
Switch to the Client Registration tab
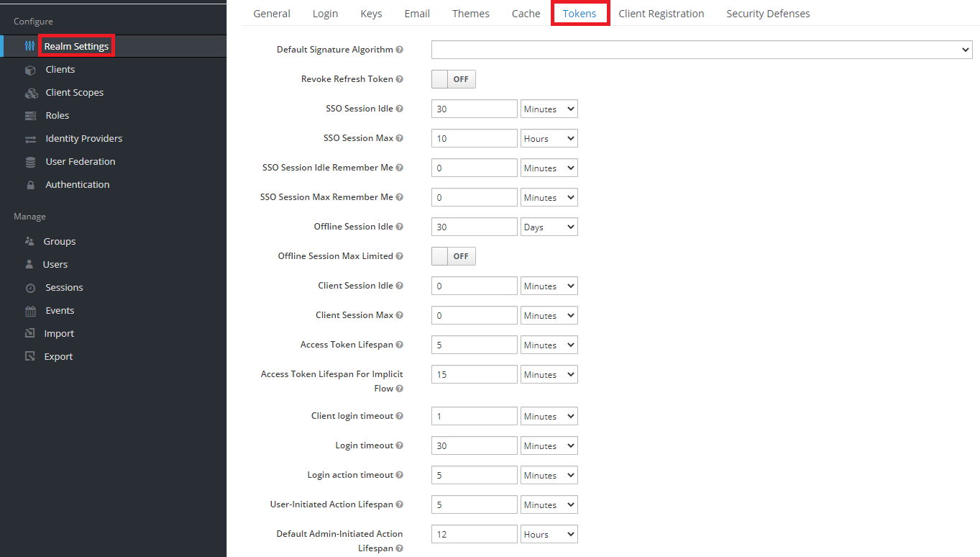pyautogui.click(x=661, y=14)
